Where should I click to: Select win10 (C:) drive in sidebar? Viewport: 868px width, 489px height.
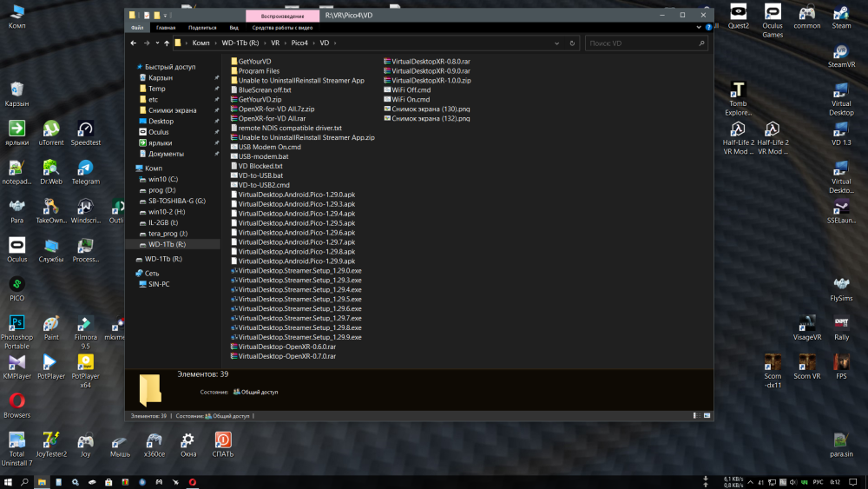point(163,180)
